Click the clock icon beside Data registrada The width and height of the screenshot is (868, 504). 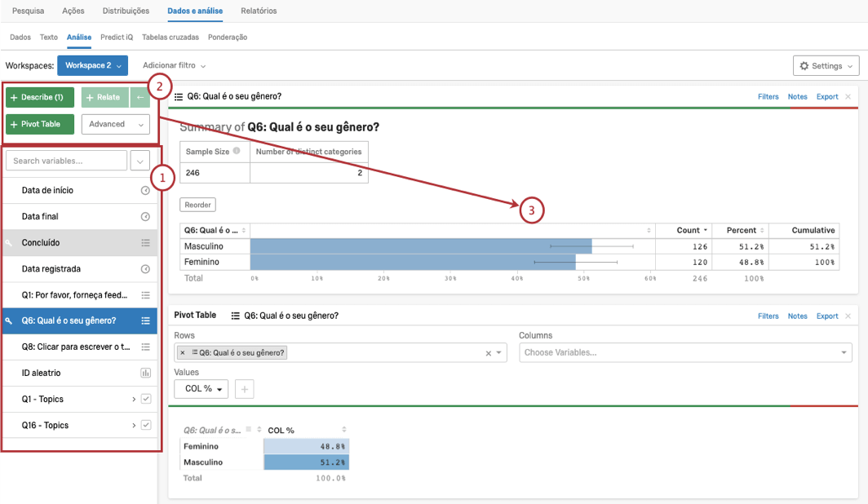[145, 269]
